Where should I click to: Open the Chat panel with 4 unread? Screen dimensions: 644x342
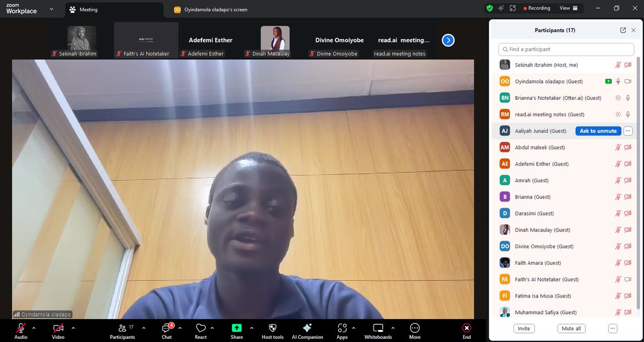[x=167, y=330]
